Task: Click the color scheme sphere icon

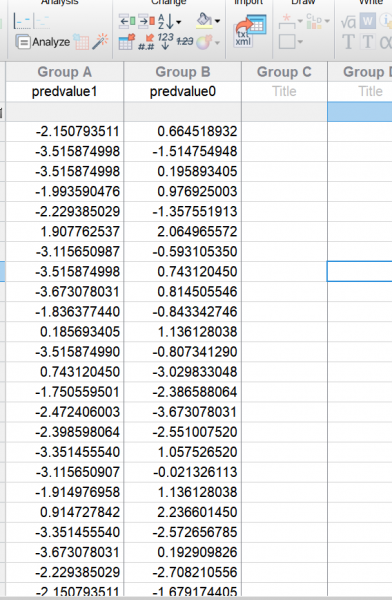Action: click(x=204, y=42)
